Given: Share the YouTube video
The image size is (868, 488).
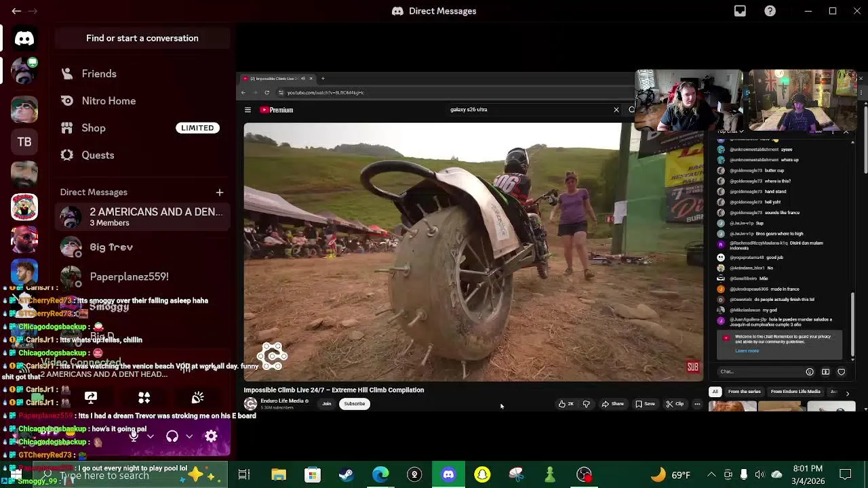Looking at the screenshot, I should pyautogui.click(x=612, y=404).
